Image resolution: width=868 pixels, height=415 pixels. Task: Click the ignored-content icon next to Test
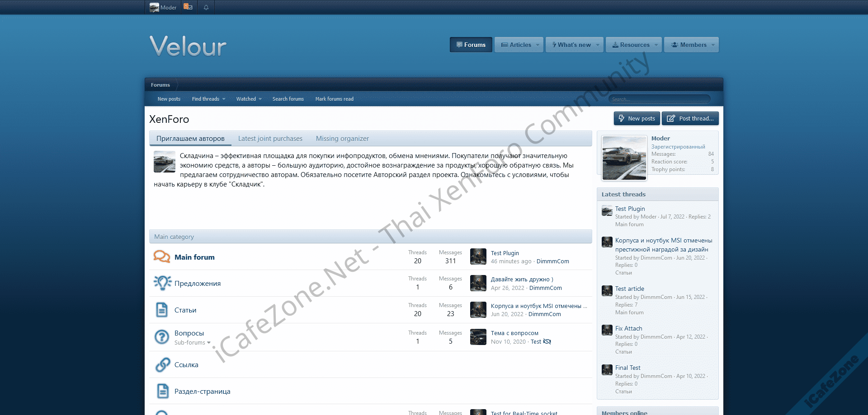(x=547, y=342)
